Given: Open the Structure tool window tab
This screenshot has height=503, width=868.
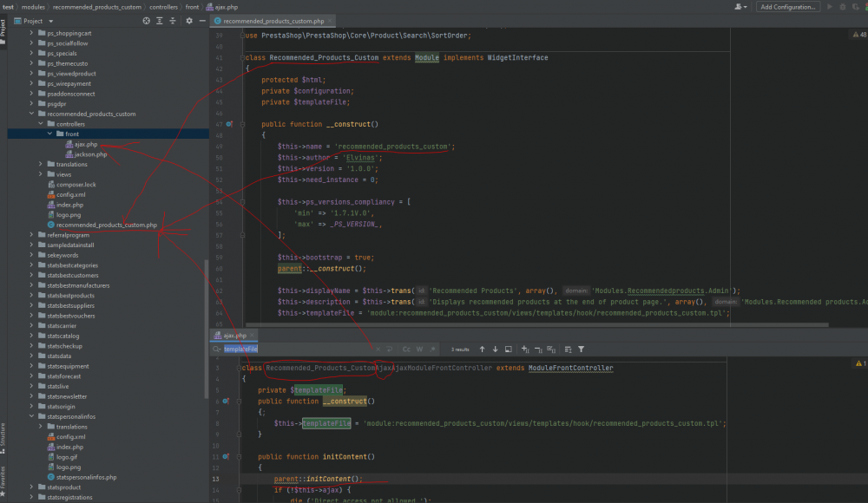Looking at the screenshot, I should pos(3,434).
